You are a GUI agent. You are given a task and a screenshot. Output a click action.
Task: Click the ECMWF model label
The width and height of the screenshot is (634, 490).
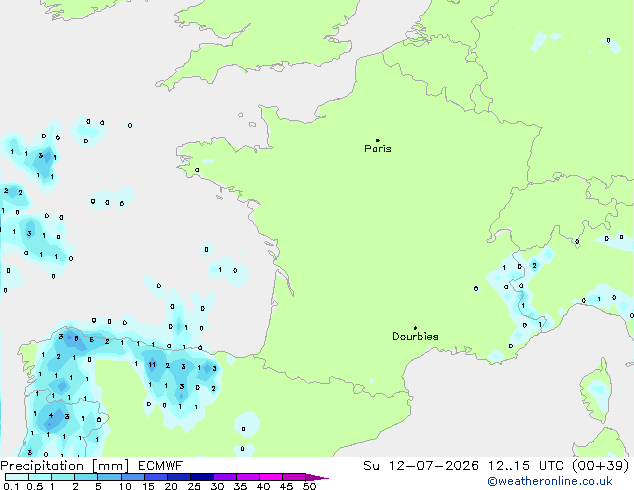coord(161,466)
